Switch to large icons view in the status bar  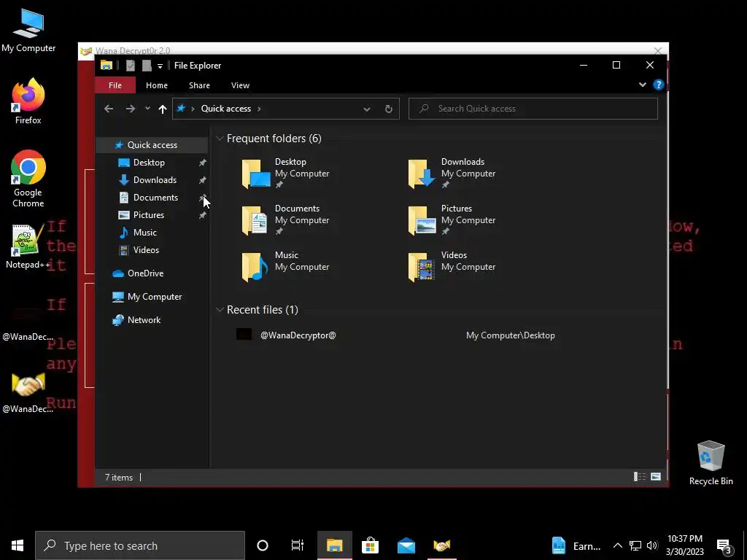click(x=656, y=477)
